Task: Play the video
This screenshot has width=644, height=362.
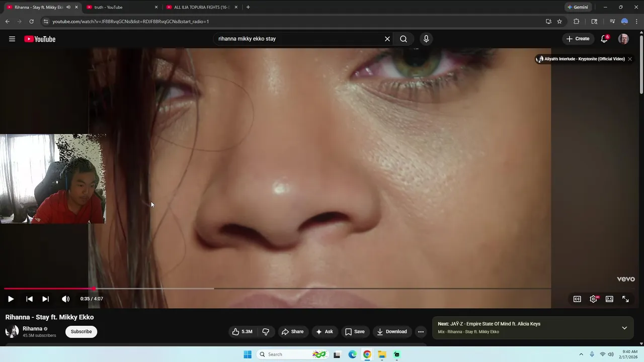Action: (11, 299)
